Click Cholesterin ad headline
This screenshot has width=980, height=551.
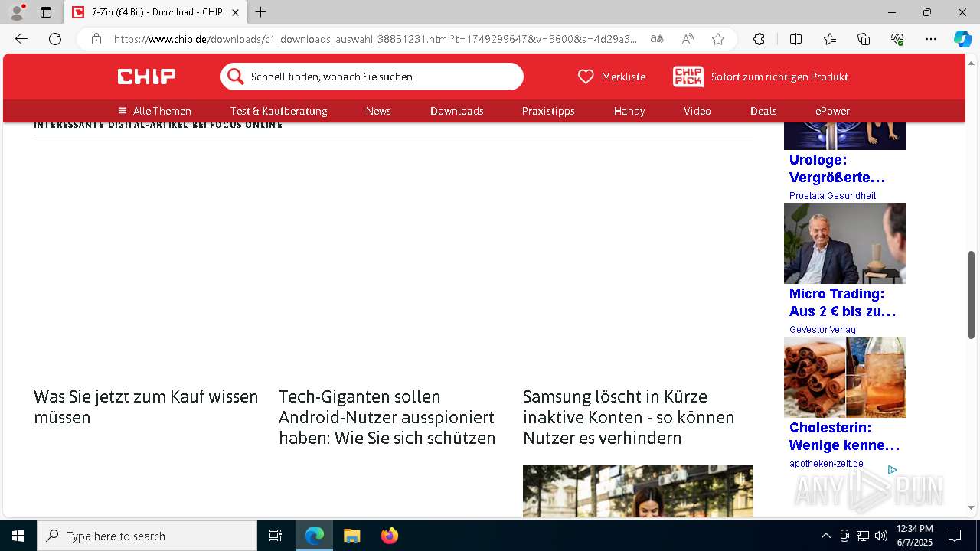point(844,436)
